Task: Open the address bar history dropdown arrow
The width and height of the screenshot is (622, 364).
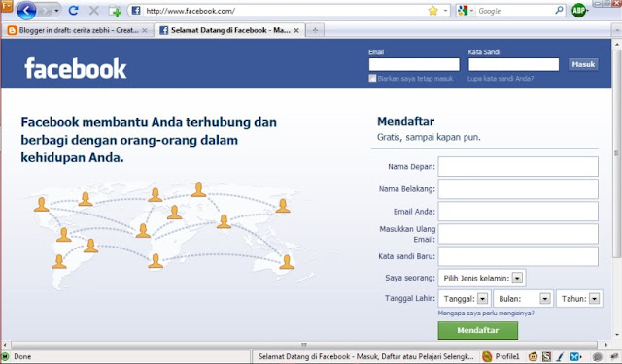Action: pyautogui.click(x=445, y=11)
